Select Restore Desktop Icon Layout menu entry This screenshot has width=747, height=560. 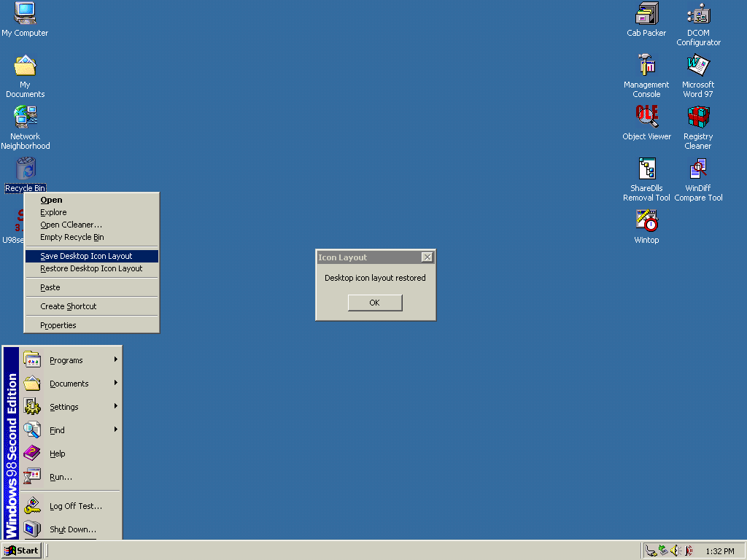tap(91, 268)
